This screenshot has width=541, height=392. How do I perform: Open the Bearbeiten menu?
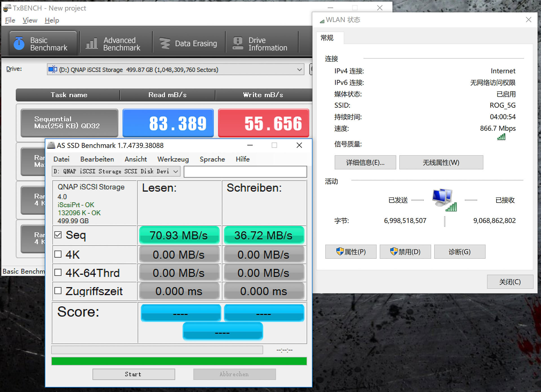coord(97,159)
